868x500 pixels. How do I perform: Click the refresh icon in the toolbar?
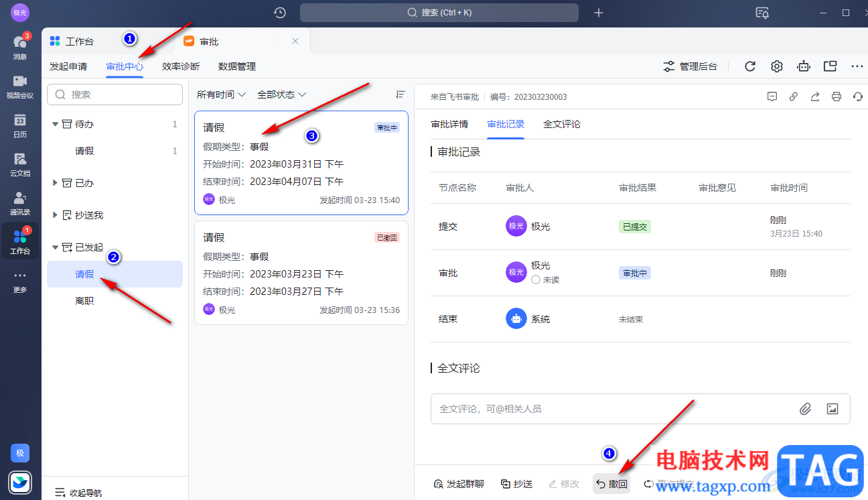click(750, 66)
